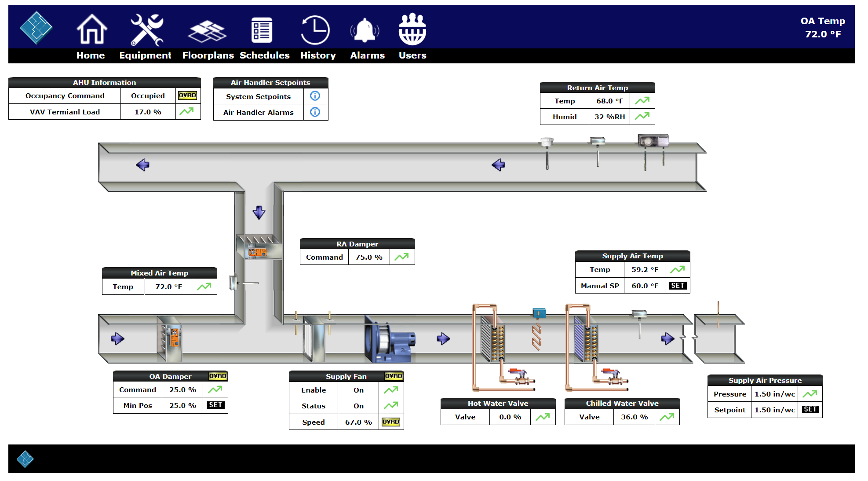The width and height of the screenshot is (868, 481).
Task: Go to the Home menu
Action: coord(91,55)
